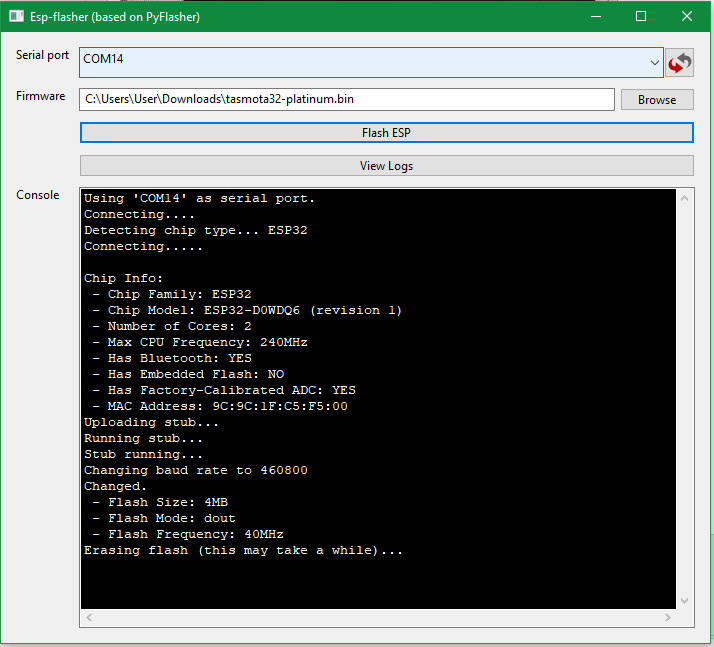Click the Esp-flasher app icon in title bar
This screenshot has width=714, height=647.
point(16,16)
